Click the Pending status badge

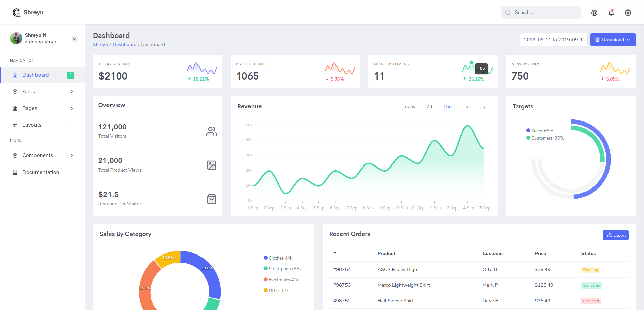coord(591,270)
